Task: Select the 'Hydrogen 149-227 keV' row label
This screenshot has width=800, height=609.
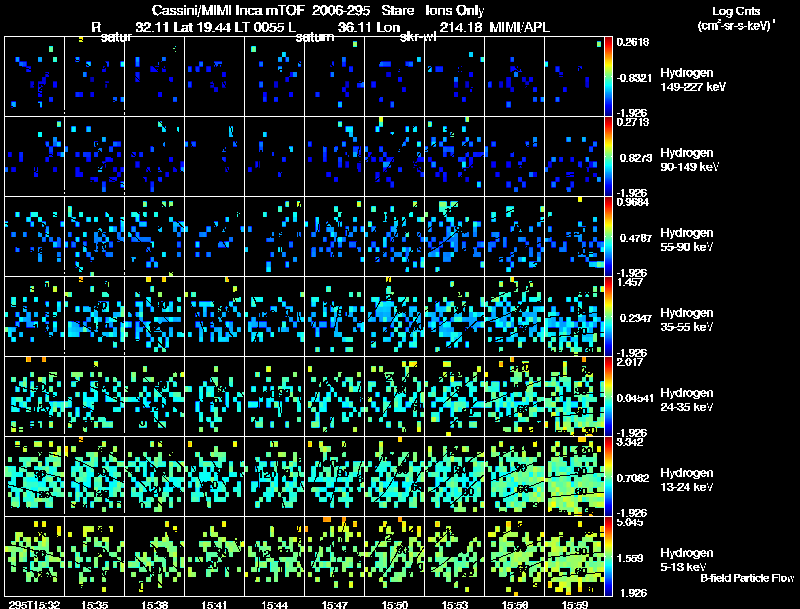Action: click(692, 80)
